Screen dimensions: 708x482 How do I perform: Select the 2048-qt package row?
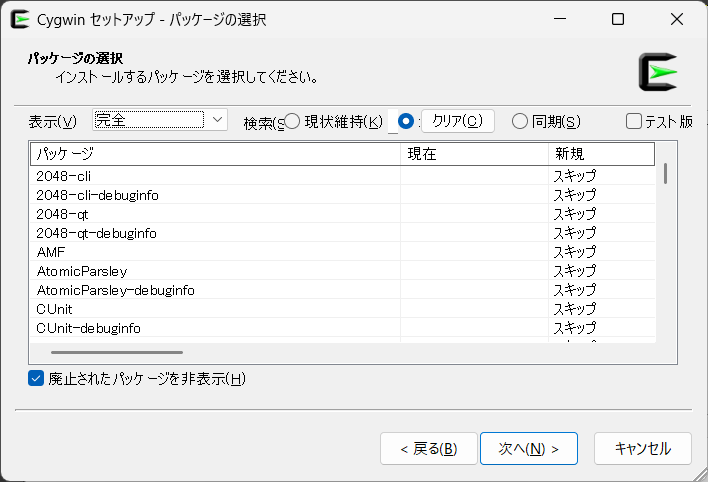point(343,214)
